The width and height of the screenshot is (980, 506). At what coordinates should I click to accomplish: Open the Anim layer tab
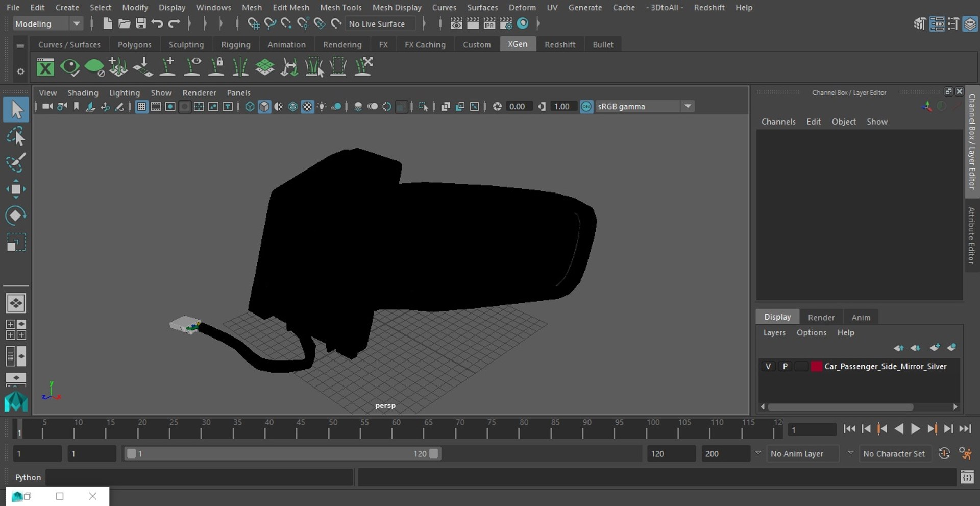pos(861,317)
